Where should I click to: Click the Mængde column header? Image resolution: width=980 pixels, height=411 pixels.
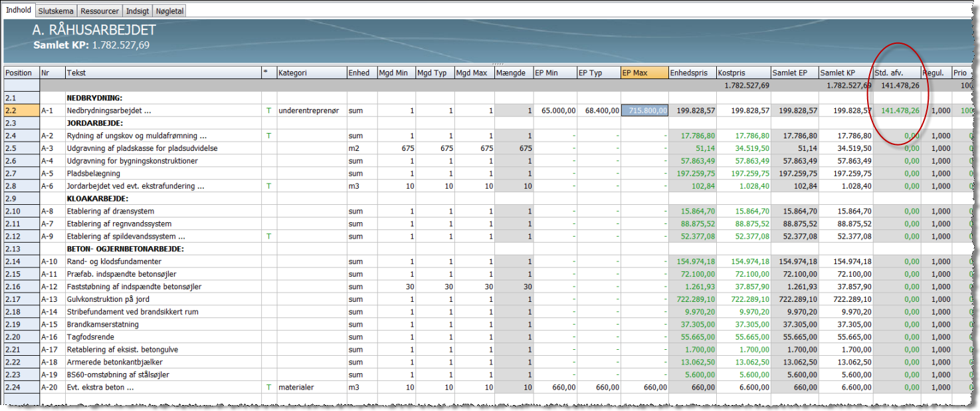(x=514, y=72)
